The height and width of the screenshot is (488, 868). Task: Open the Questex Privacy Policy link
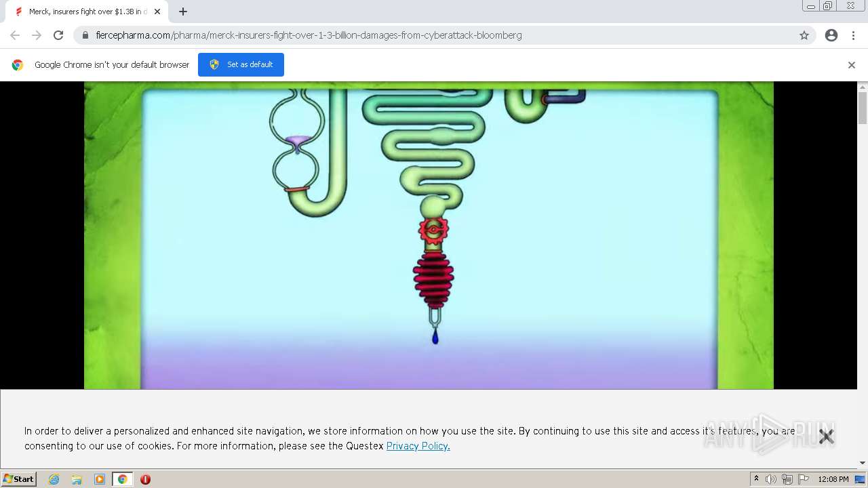pos(418,446)
